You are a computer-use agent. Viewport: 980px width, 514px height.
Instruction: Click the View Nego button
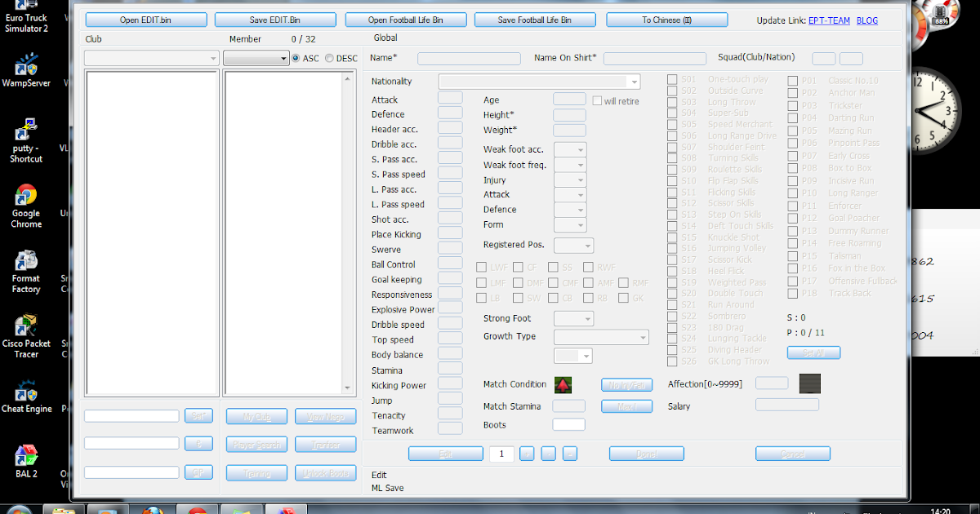click(x=326, y=417)
